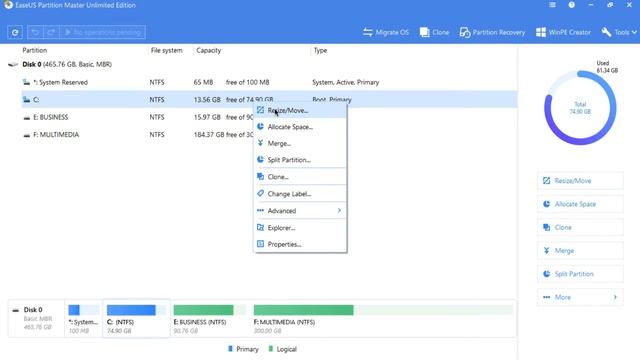Image resolution: width=640 pixels, height=360 pixels.
Task: Click the Primary legend color swatch
Action: [x=230, y=349]
